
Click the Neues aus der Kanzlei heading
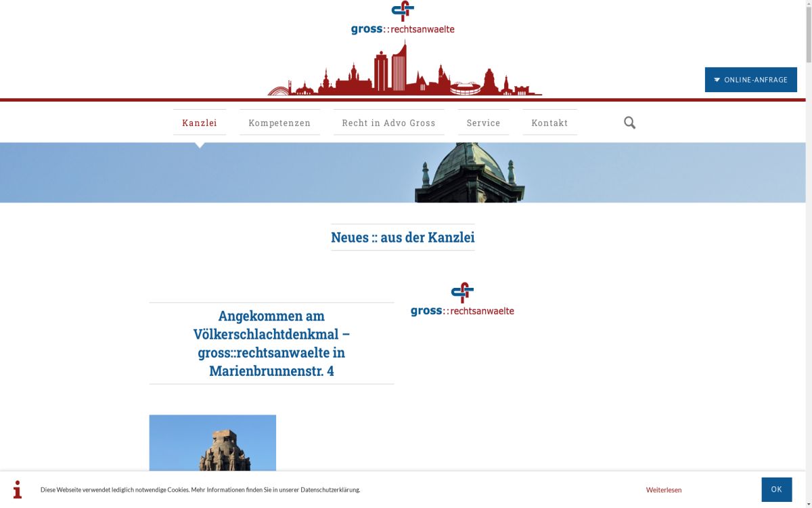(x=402, y=237)
